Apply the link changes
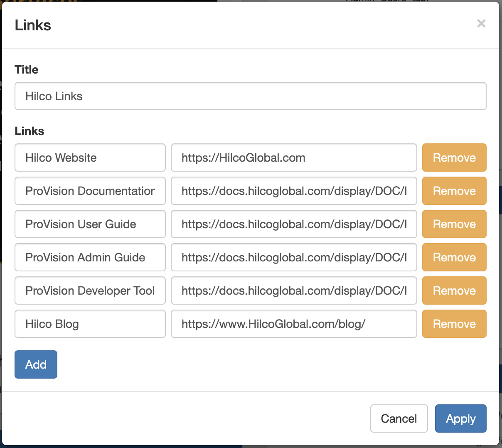The image size is (502, 448). pos(460,418)
